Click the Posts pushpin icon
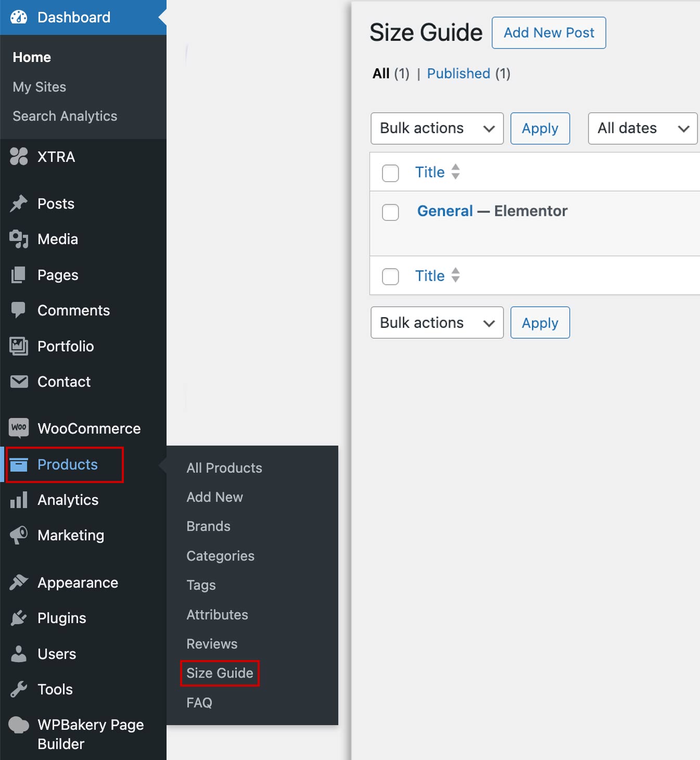 click(x=19, y=204)
